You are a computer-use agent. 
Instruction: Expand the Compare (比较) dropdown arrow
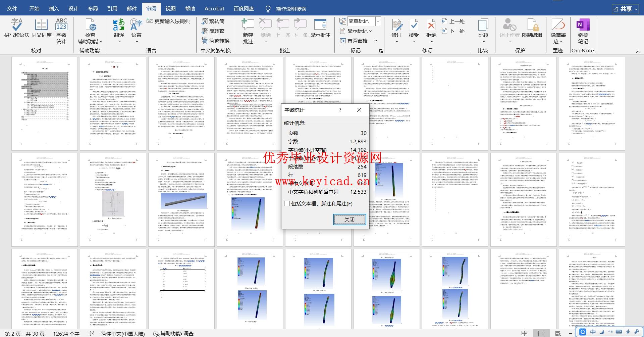[x=483, y=42]
